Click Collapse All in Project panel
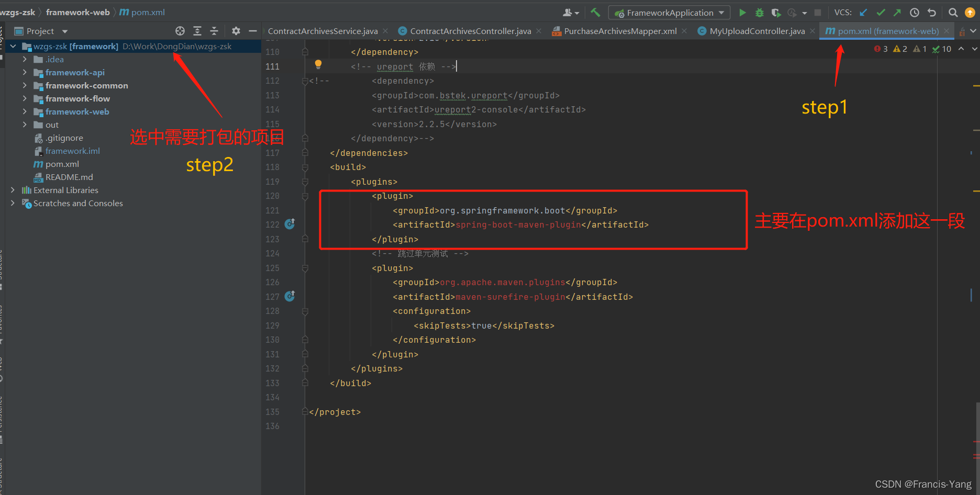Screen dimensions: 980x495 [x=214, y=31]
